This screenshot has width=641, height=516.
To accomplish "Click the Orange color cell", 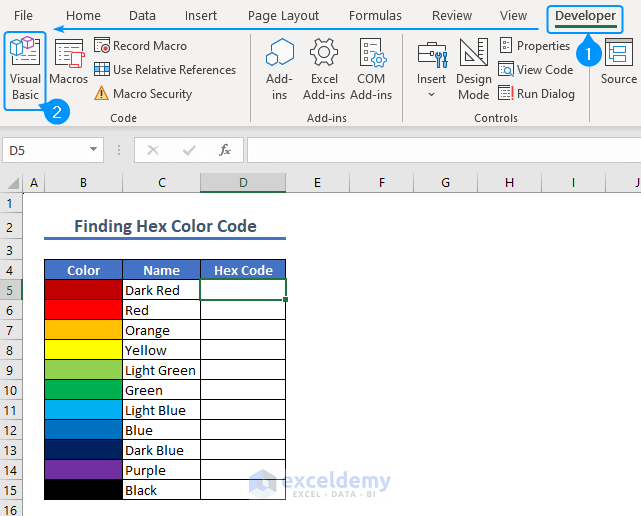I will tap(83, 330).
